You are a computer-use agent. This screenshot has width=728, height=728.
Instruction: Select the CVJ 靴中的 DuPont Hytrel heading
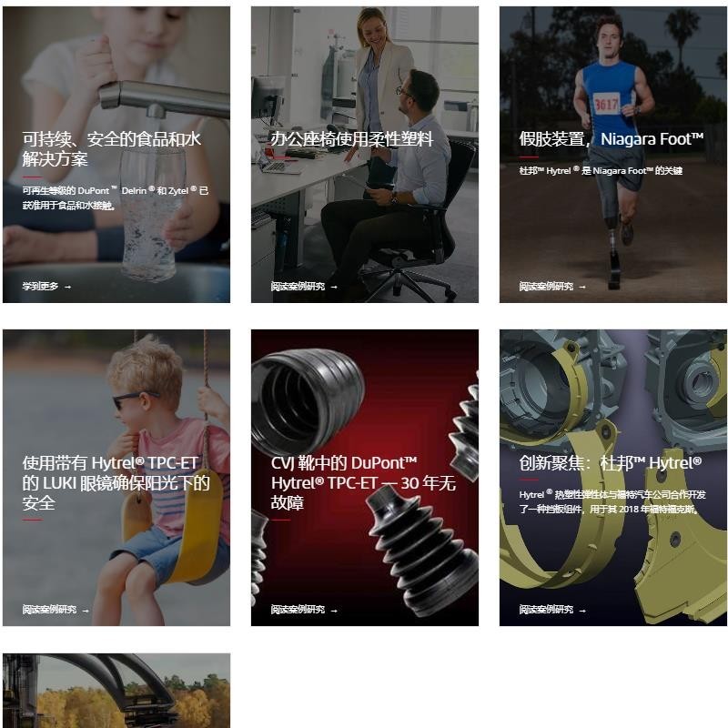pyautogui.click(x=363, y=483)
